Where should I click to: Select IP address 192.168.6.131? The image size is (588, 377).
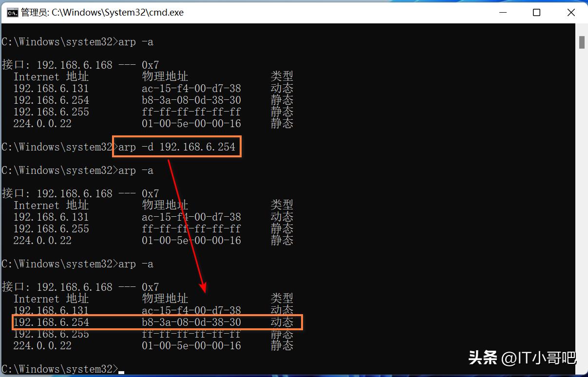coord(51,88)
